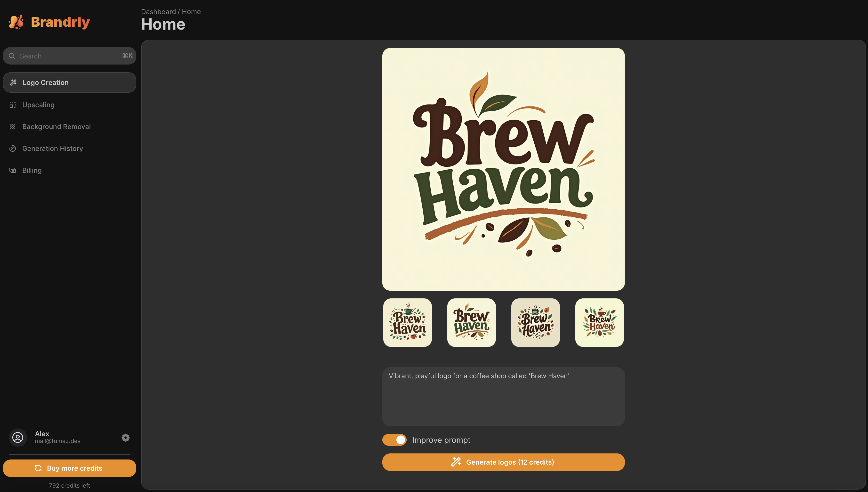868x492 pixels.
Task: Open settings via the gear icon
Action: (x=126, y=438)
